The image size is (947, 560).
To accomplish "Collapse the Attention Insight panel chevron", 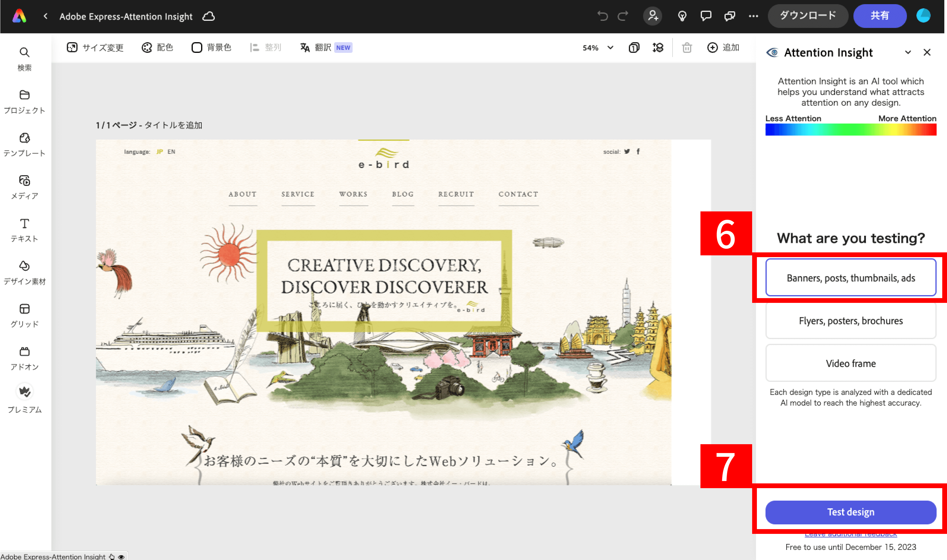I will (x=908, y=53).
